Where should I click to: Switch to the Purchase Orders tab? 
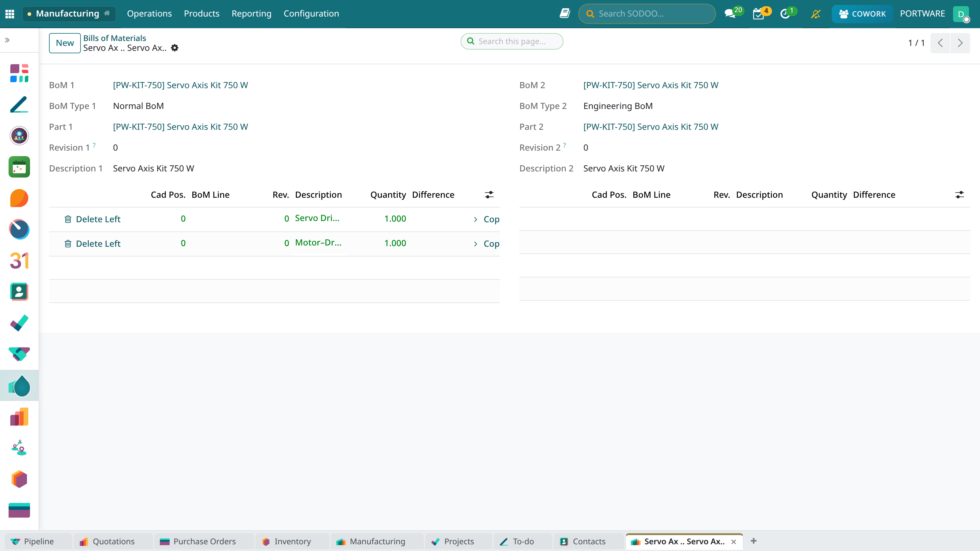pos(204,542)
